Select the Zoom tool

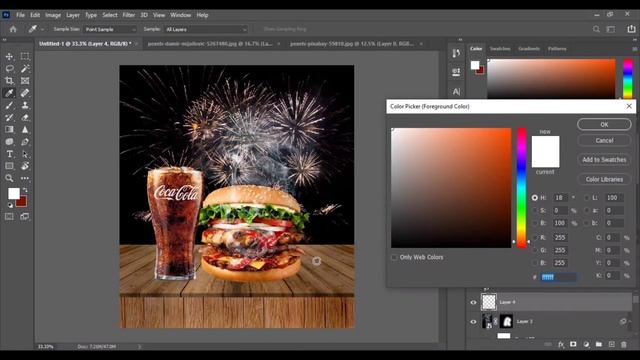click(x=9, y=178)
